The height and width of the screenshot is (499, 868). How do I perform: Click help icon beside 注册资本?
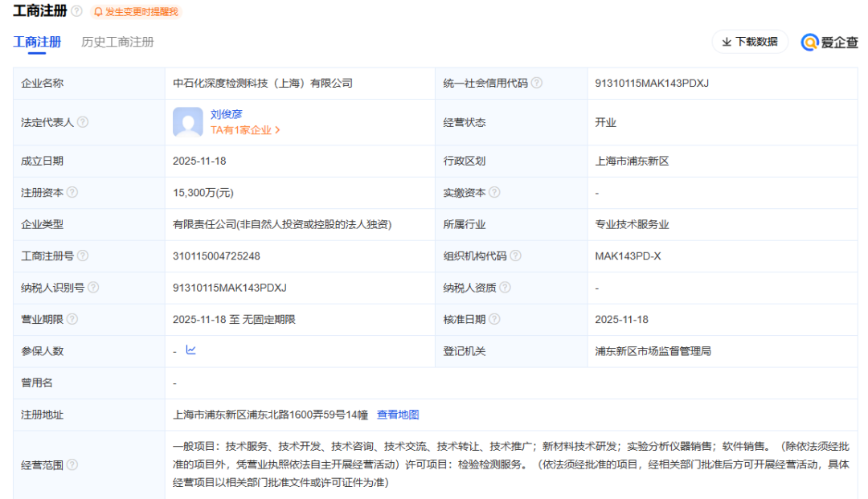72,192
